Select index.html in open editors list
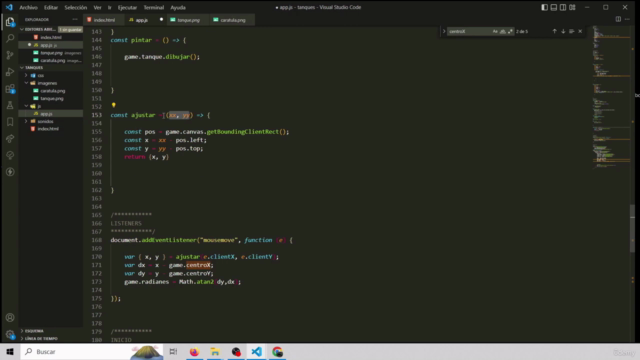 (x=51, y=37)
